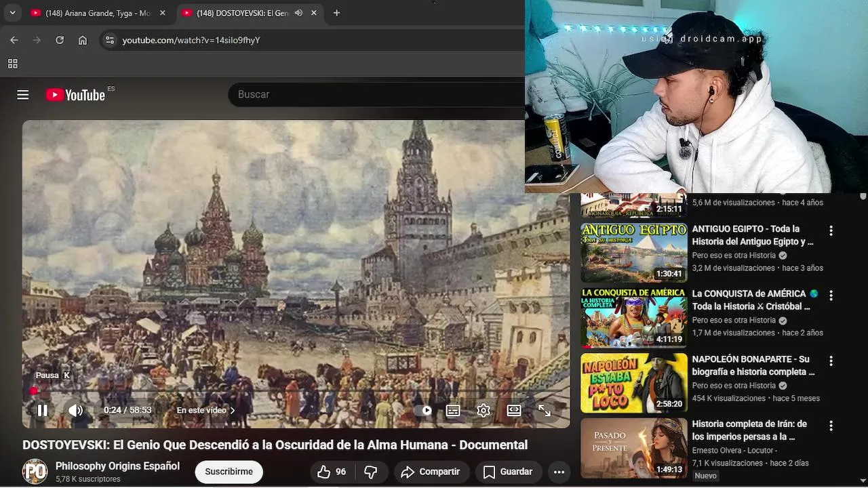The image size is (868, 488).
Task: Open the 2:15:11 video thumbnail
Action: click(634, 205)
